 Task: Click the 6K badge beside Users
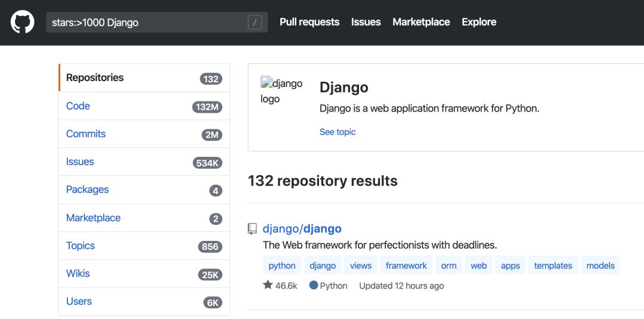click(213, 302)
